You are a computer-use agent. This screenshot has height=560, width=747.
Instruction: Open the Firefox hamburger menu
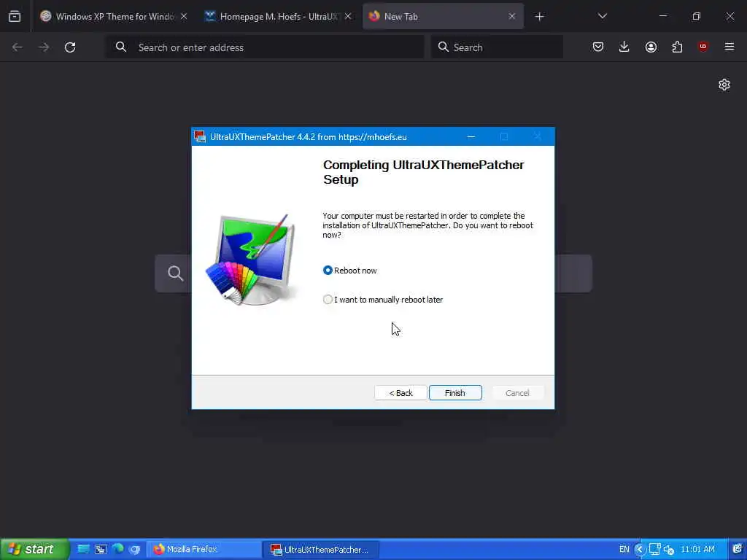729,47
